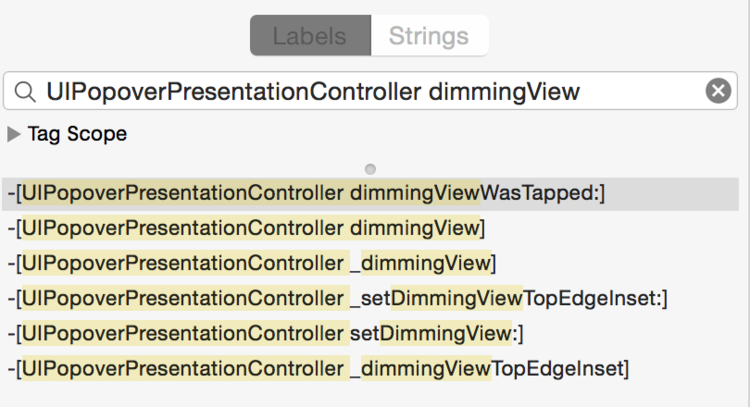Viewport: 750px width, 407px height.
Task: Click empty area below the results list
Action: [x=370, y=396]
